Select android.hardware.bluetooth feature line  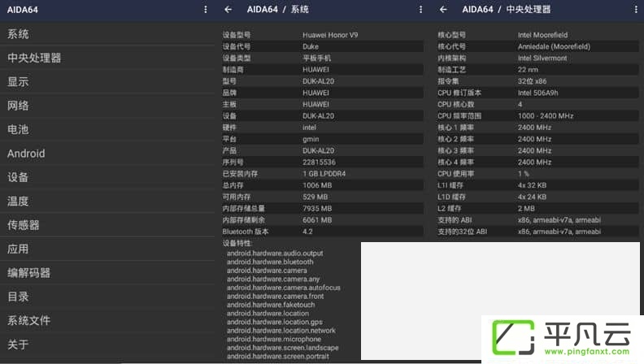pos(270,262)
